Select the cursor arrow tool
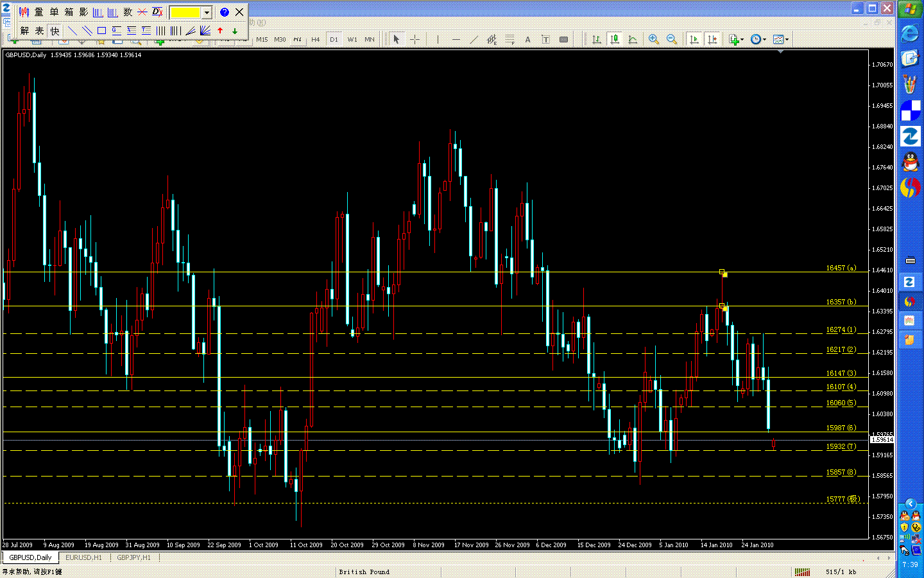The image size is (924, 578). pyautogui.click(x=397, y=40)
